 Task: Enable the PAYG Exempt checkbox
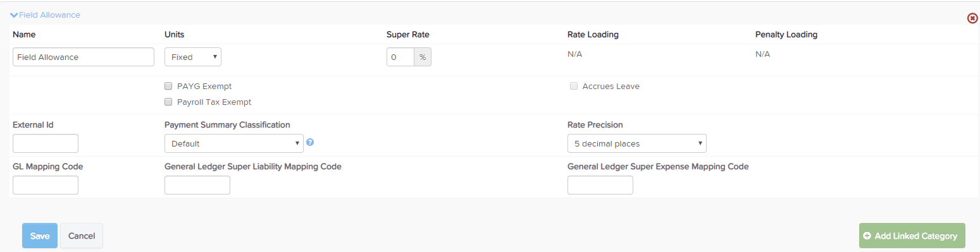coord(168,86)
